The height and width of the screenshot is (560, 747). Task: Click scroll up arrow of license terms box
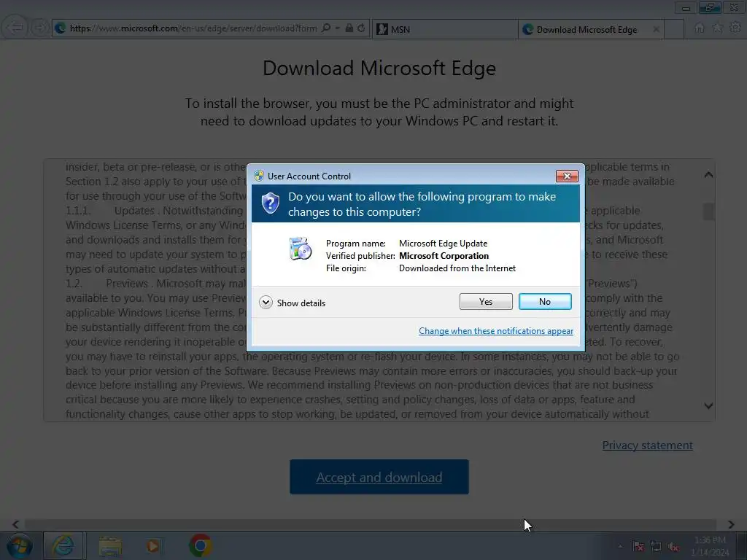(x=708, y=175)
